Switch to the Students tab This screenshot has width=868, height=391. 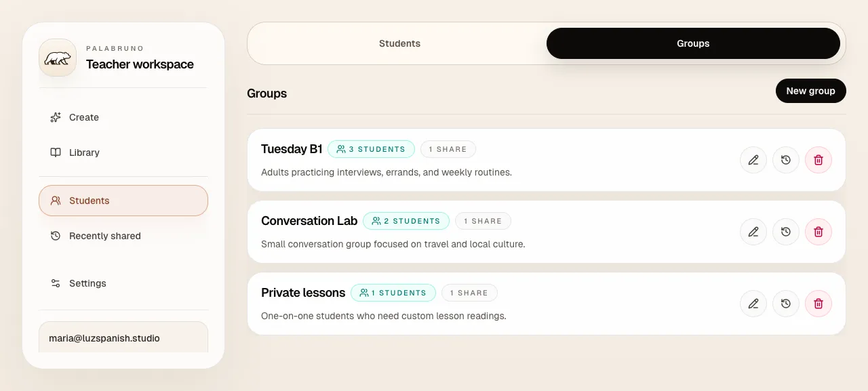click(399, 43)
